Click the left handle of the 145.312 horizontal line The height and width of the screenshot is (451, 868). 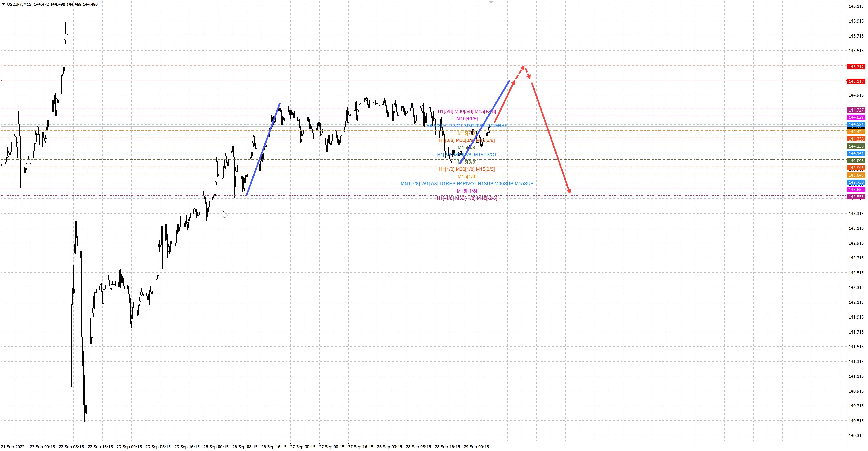click(2, 66)
